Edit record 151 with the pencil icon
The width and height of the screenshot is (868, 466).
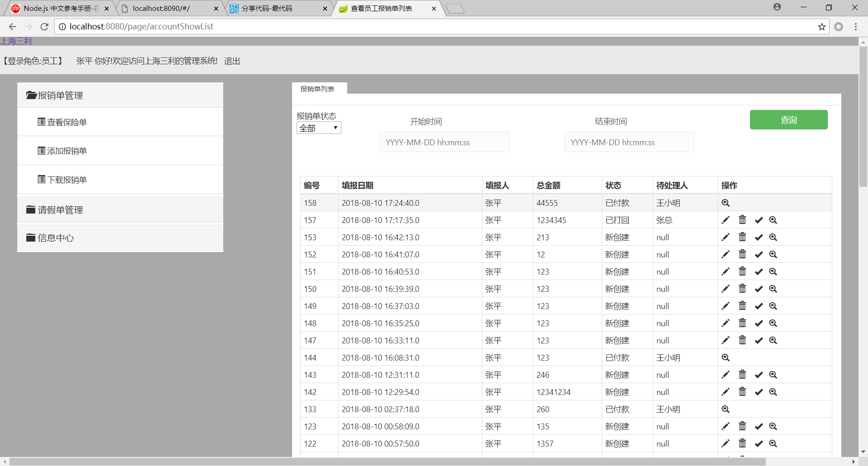726,272
